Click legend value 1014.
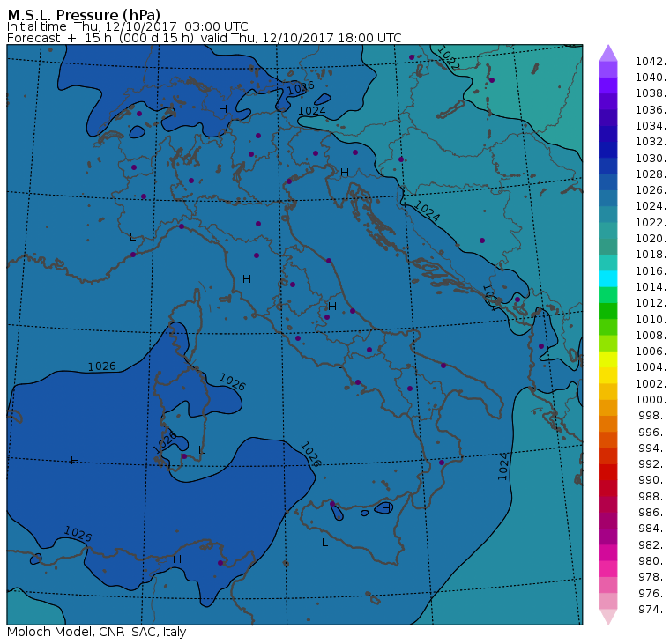 (651, 286)
